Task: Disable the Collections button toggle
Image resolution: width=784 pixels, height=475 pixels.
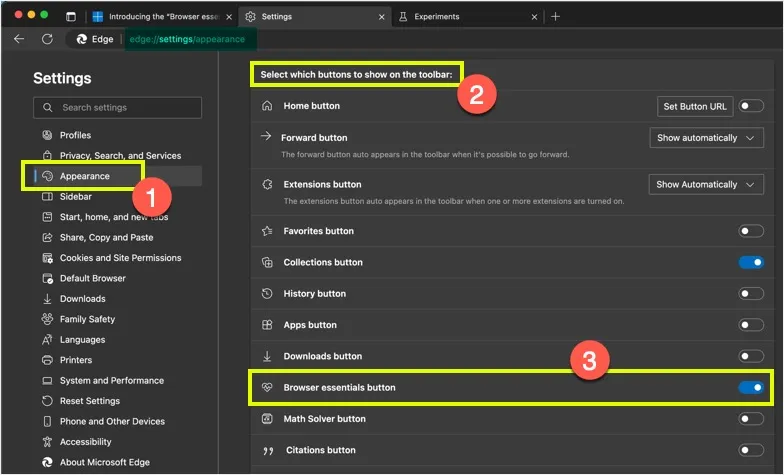Action: (751, 262)
